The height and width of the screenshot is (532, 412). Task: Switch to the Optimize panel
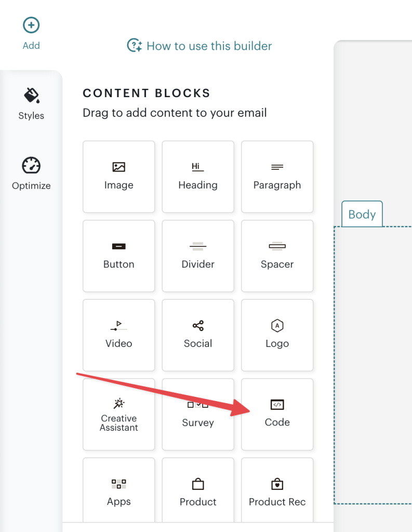(31, 174)
